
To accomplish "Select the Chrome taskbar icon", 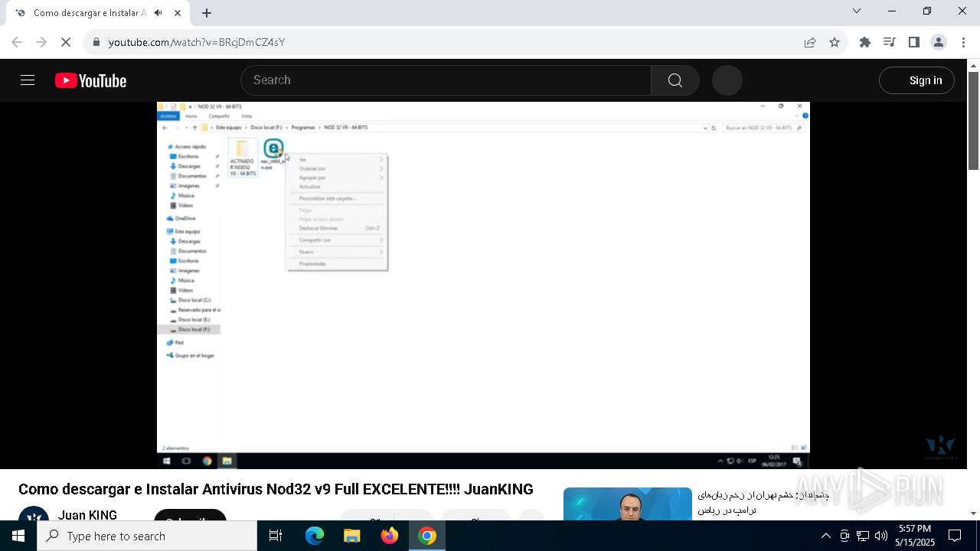I will point(427,536).
